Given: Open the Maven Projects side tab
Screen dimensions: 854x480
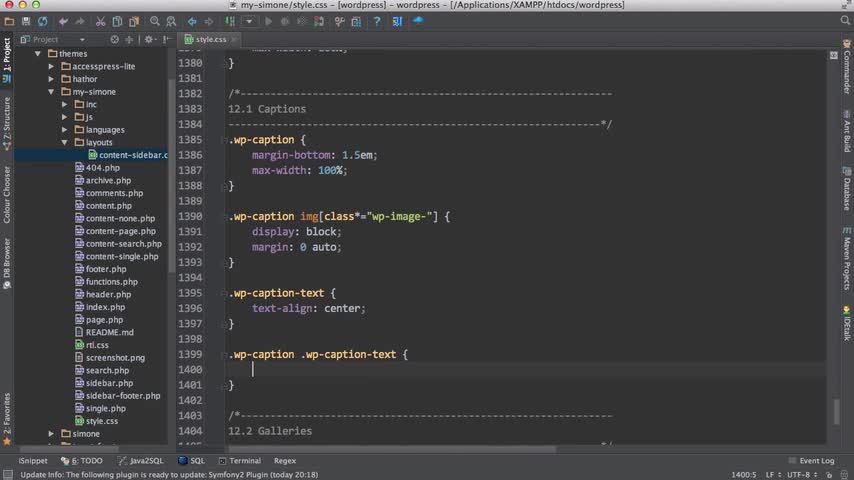Looking at the screenshot, I should (847, 259).
